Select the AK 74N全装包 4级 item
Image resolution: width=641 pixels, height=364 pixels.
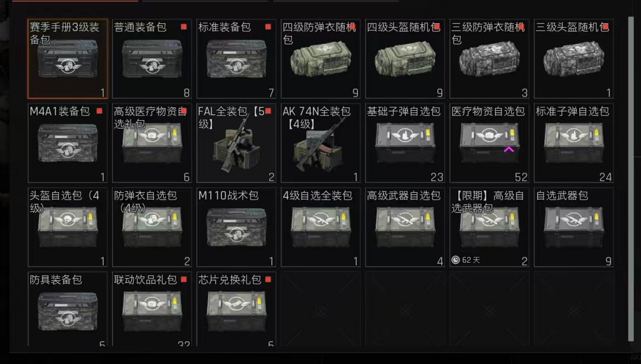tap(320, 143)
